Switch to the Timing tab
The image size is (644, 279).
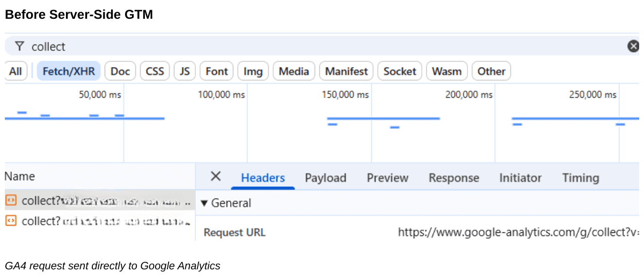coord(581,178)
